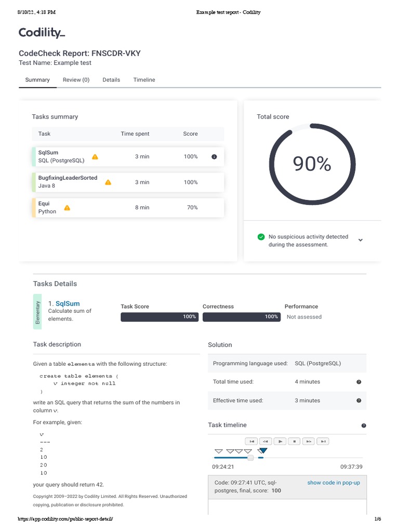Screen dimensions: 399x532
Task: Click the Task Score progress bar
Action: point(159,317)
